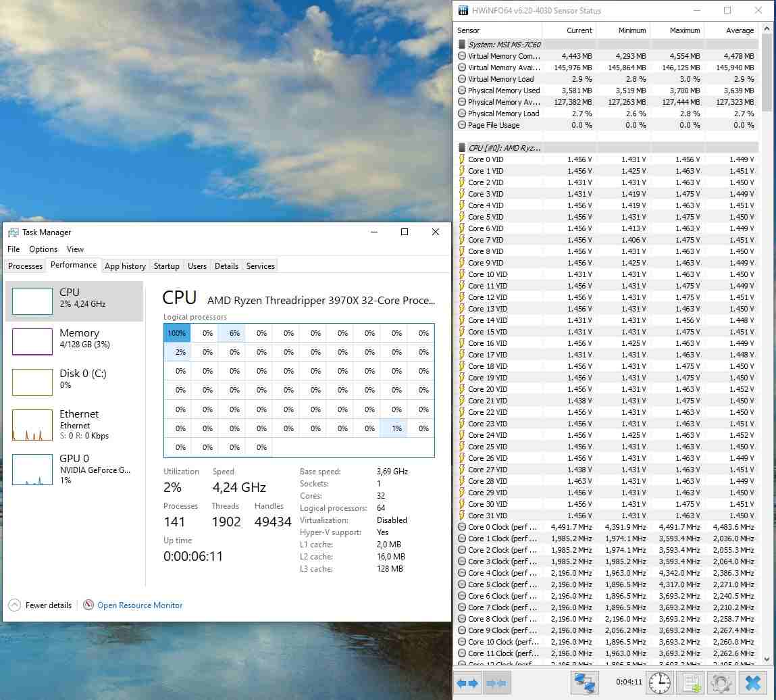Click HWiNFO elapsed timer 0:04:11
Screen dimensions: 776x700
[x=629, y=682]
